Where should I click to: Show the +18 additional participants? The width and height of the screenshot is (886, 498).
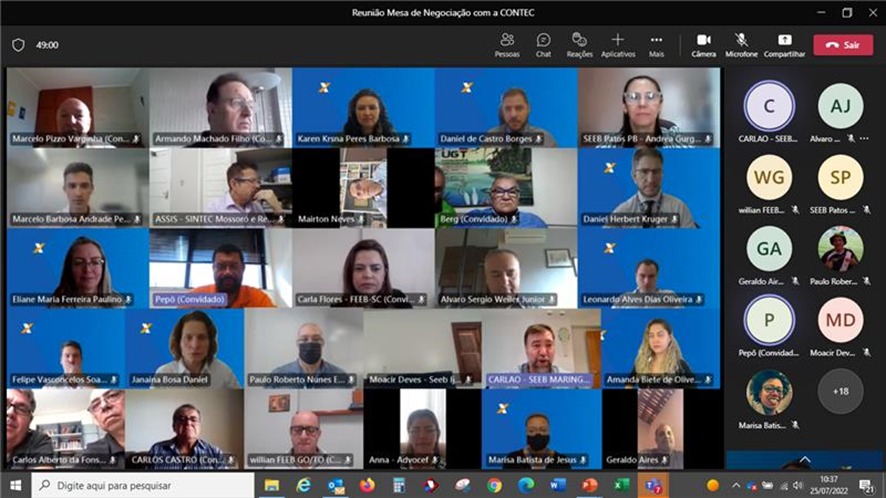[x=840, y=391]
